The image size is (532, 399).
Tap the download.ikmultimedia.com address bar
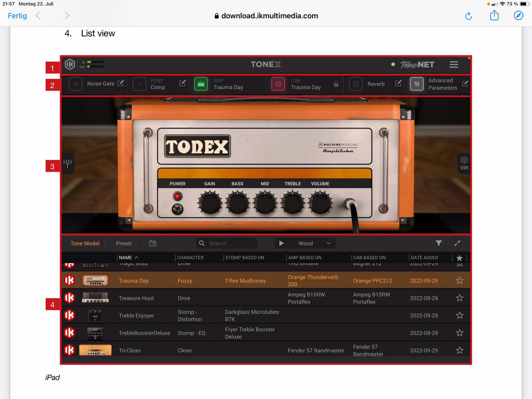pos(266,16)
